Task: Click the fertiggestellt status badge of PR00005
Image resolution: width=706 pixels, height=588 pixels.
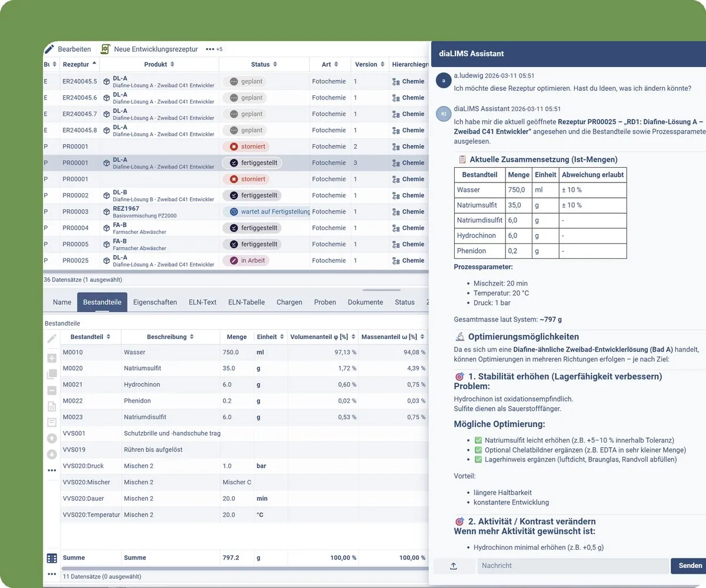Action: 252,244
